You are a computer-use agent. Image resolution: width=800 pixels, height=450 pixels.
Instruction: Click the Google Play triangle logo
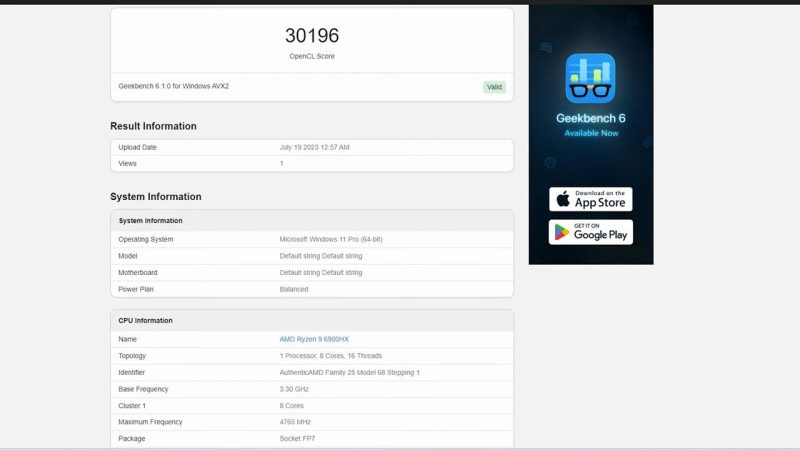point(561,232)
